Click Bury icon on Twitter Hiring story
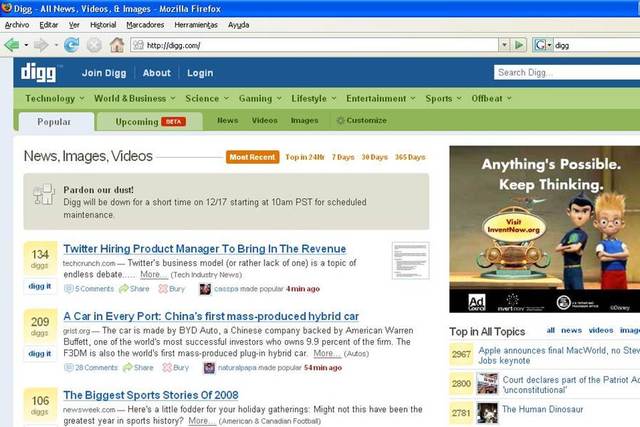 [163, 289]
